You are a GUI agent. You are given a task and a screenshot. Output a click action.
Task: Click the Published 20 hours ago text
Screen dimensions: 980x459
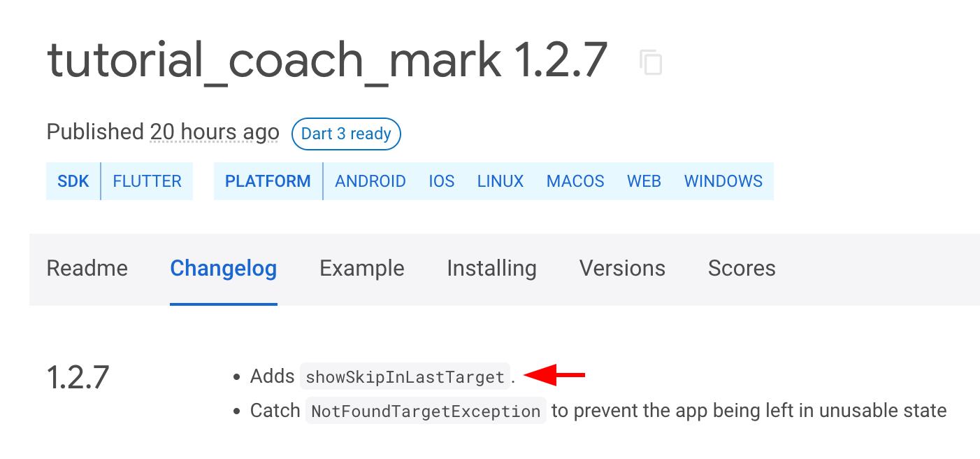[162, 132]
